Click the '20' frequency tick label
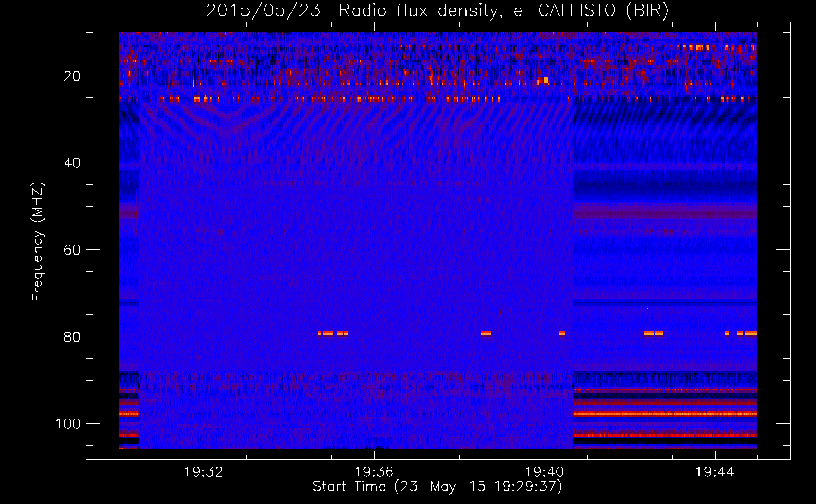Viewport: 816px width, 504px height. (x=72, y=77)
